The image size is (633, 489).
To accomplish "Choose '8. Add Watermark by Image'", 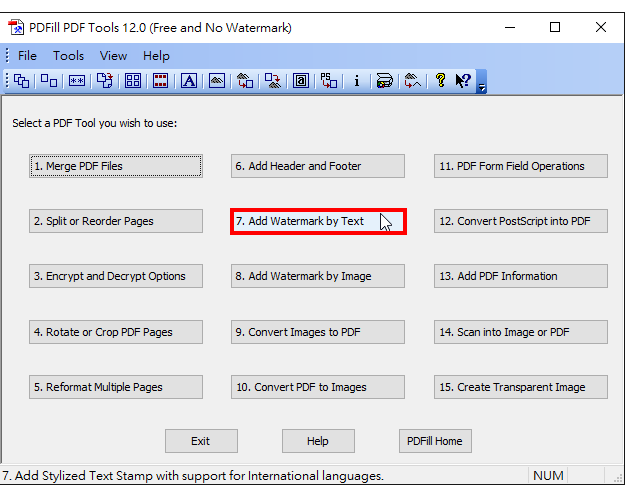I will tap(318, 276).
